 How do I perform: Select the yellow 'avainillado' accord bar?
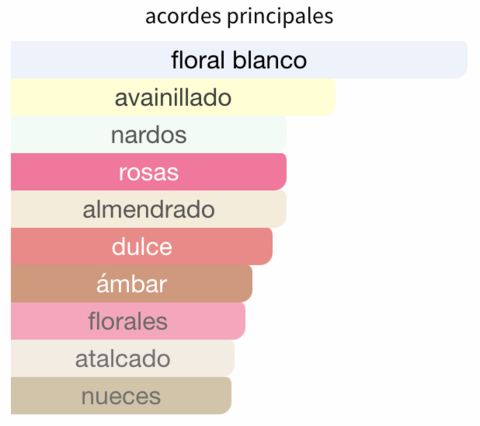coord(173,97)
